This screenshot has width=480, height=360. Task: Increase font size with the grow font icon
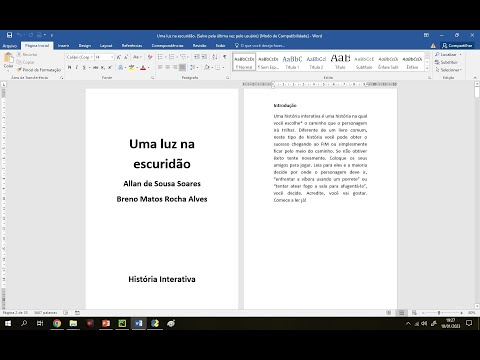(119, 57)
